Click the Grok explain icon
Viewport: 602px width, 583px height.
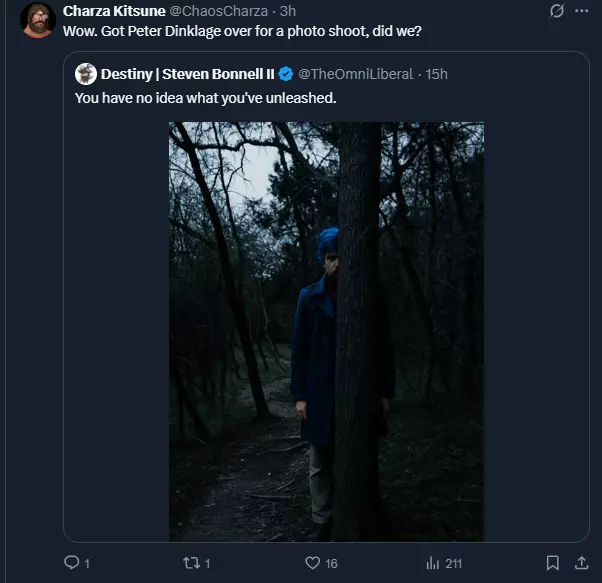[557, 11]
